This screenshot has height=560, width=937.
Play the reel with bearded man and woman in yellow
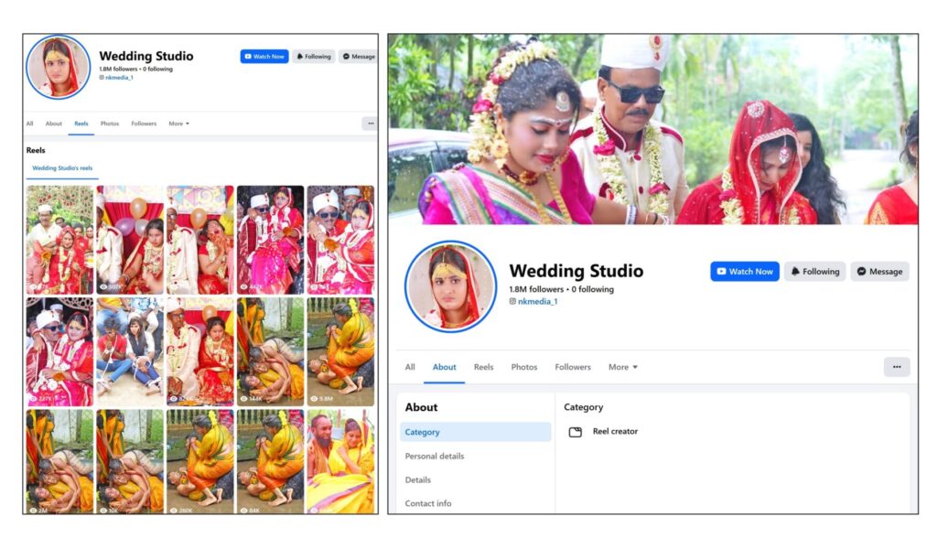(x=340, y=462)
